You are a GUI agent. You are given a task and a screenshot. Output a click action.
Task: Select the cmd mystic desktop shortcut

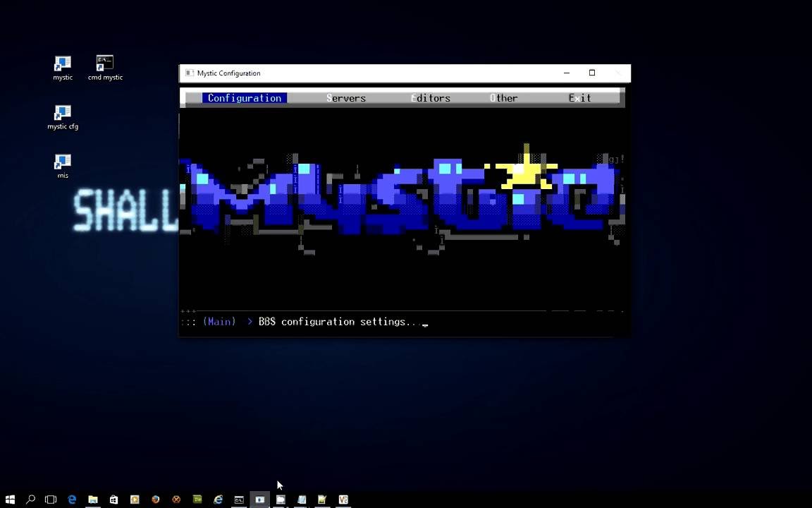pos(105,68)
